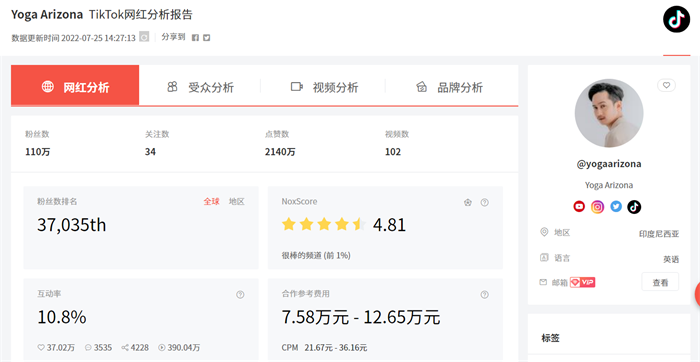Click ranking value 37,035th
This screenshot has height=362, width=700.
72,225
